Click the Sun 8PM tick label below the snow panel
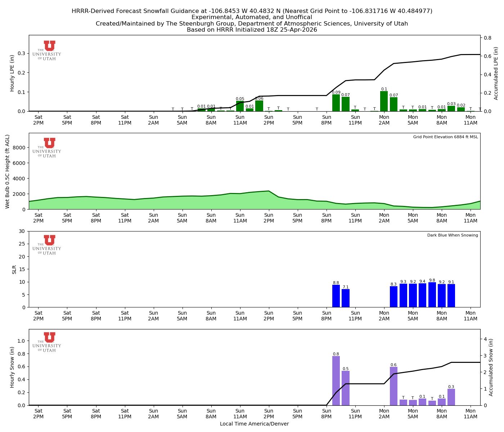Screen dimensions: 504x432 pyautogui.click(x=327, y=413)
